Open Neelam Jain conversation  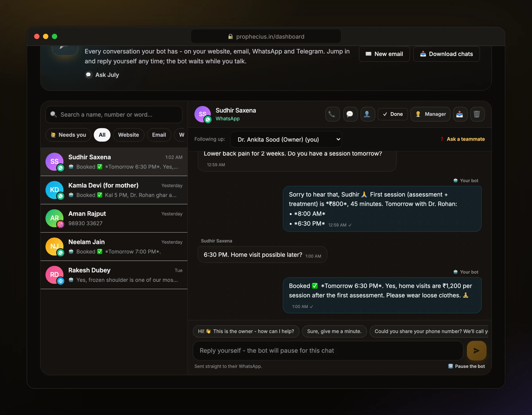114,247
